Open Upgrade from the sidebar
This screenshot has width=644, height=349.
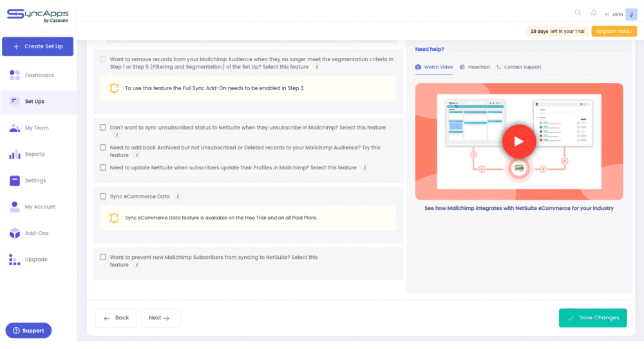click(39, 259)
